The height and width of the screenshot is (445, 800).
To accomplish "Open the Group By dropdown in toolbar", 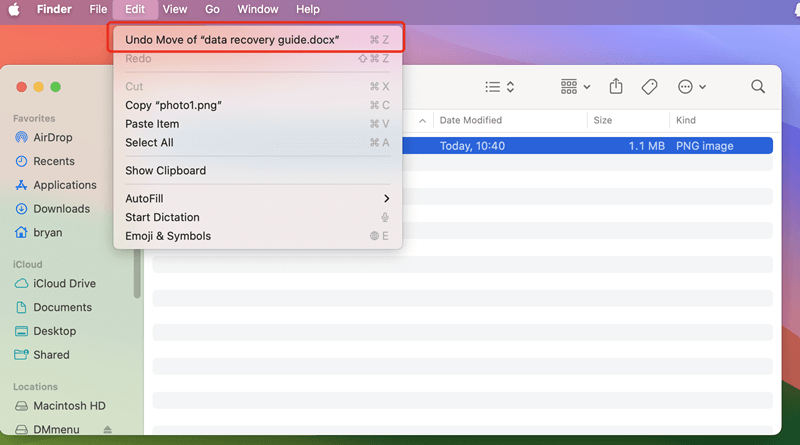I will [x=575, y=87].
